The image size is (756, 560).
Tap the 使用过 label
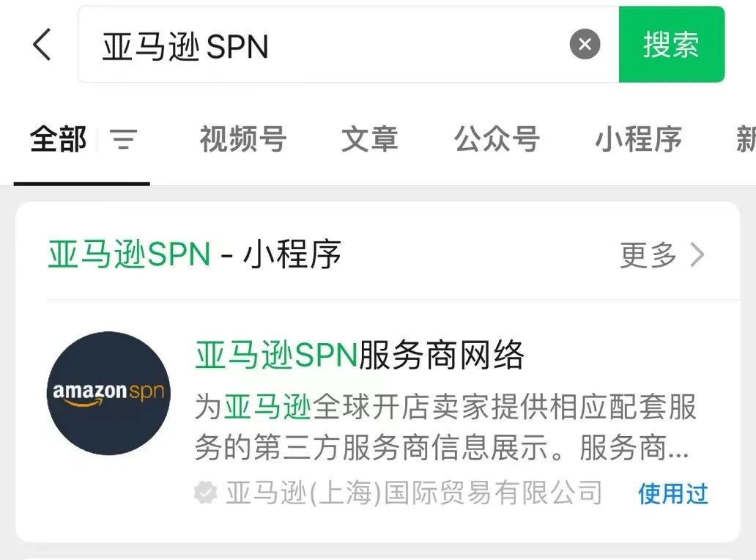click(x=673, y=493)
